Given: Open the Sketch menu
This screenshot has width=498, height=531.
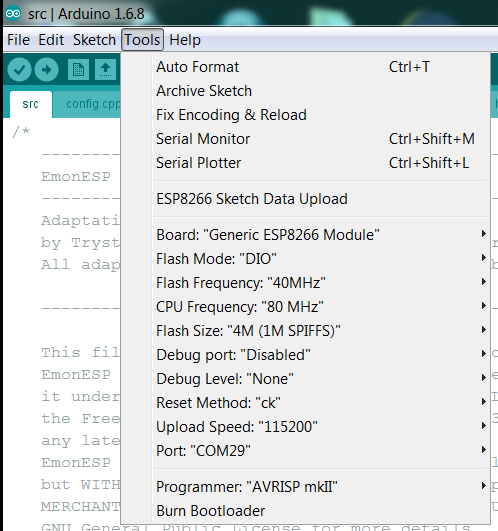Looking at the screenshot, I should 94,40.
